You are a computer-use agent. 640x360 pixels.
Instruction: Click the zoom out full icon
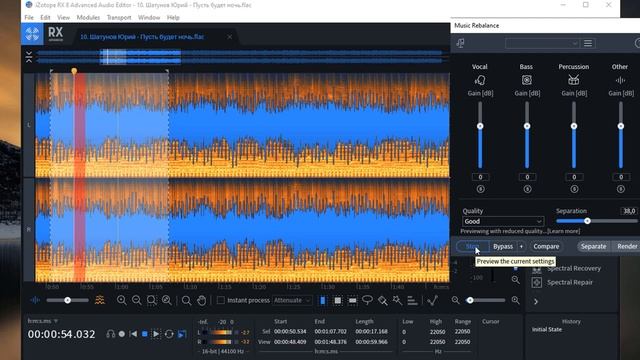pos(167,300)
